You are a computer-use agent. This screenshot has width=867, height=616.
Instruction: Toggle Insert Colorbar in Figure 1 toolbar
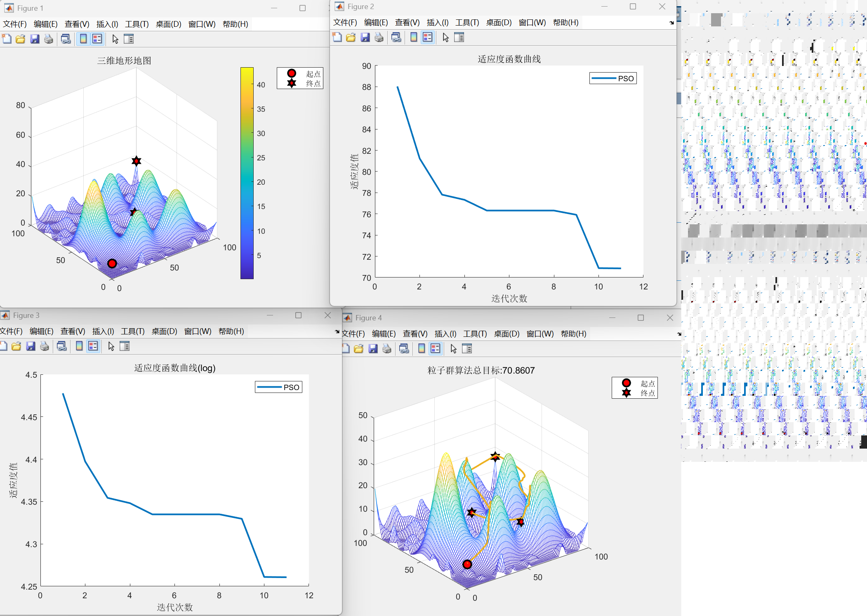(x=83, y=39)
